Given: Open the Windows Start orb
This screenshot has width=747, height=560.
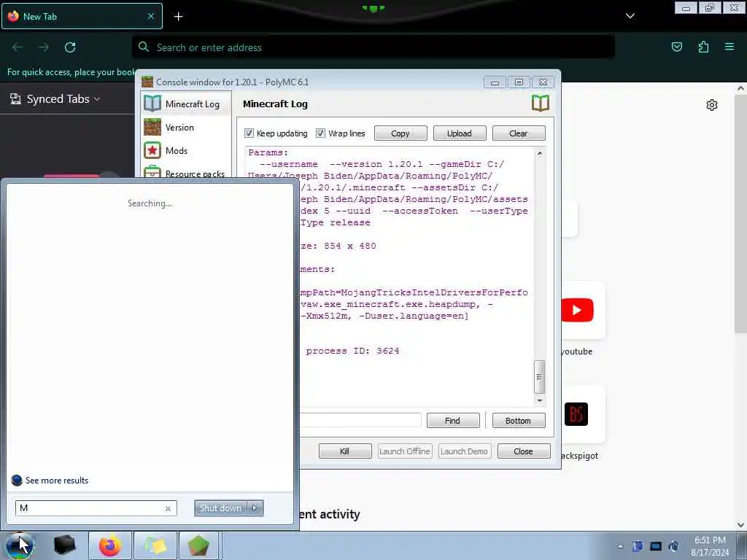Looking at the screenshot, I should 19,545.
